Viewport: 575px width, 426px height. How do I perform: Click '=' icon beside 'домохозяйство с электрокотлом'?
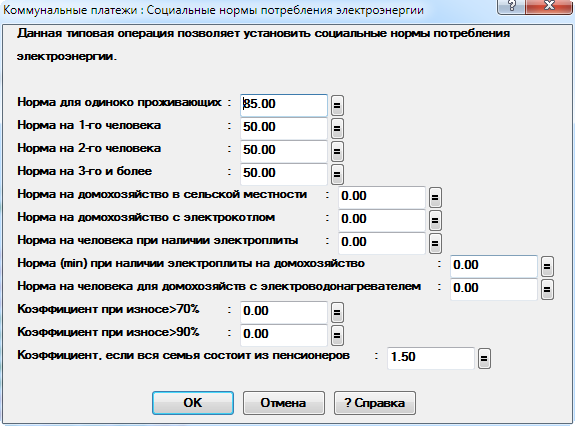point(435,220)
